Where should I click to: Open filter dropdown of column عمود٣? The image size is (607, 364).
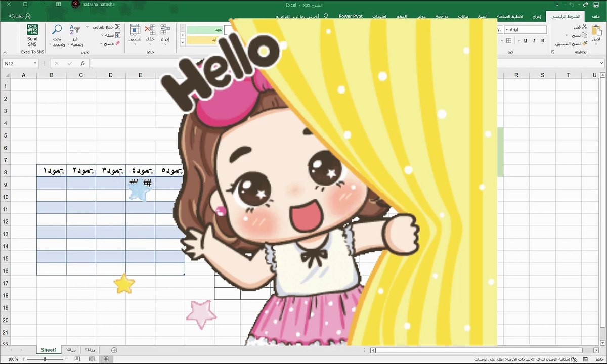(122, 173)
